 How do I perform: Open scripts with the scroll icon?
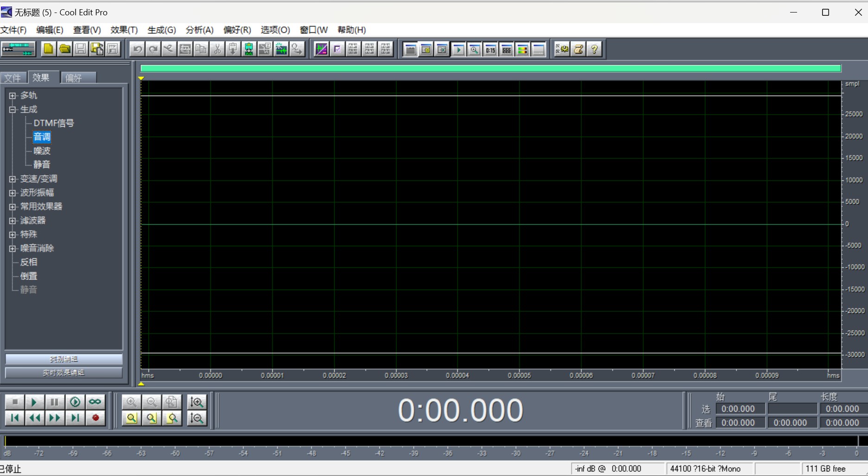[578, 49]
